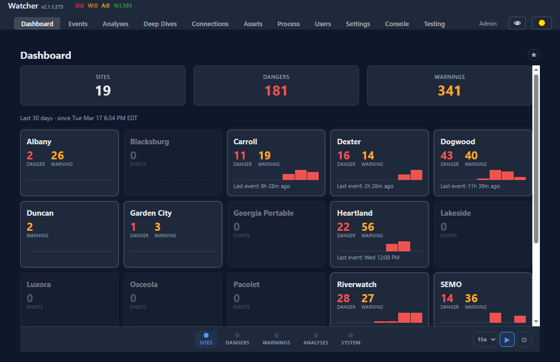Click the scrollbar down arrow
This screenshot has width=560, height=362.
point(536,321)
